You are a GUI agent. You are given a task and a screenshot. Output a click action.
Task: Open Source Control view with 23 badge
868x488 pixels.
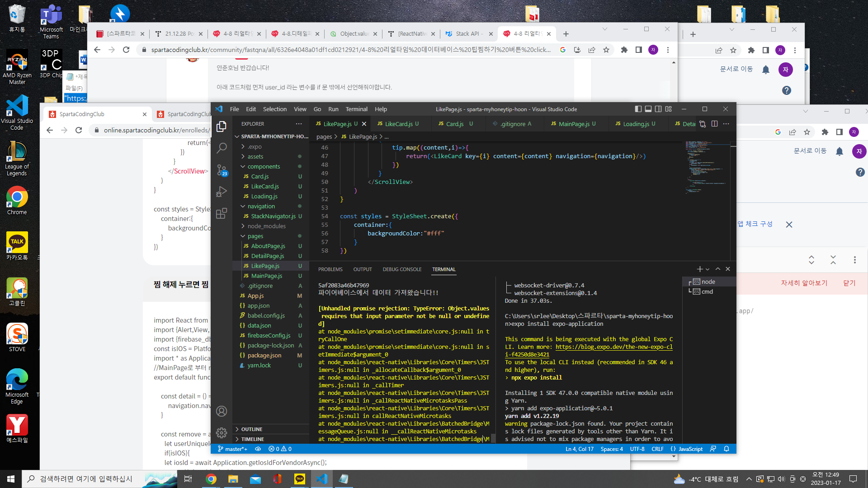(x=222, y=170)
